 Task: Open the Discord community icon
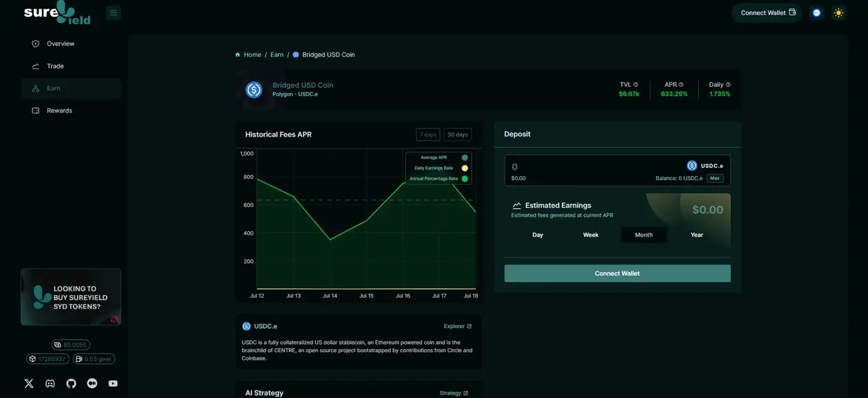50,383
